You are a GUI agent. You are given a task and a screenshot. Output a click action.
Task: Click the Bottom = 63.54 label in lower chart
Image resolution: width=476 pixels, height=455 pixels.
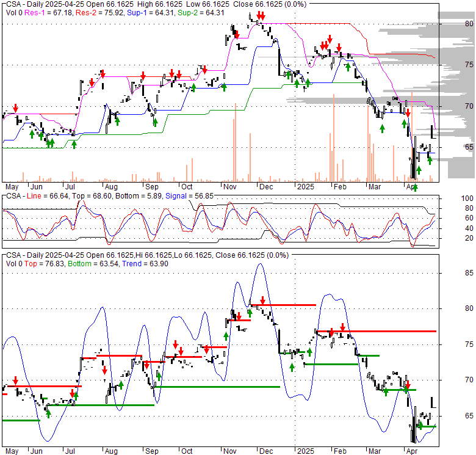pos(93,264)
